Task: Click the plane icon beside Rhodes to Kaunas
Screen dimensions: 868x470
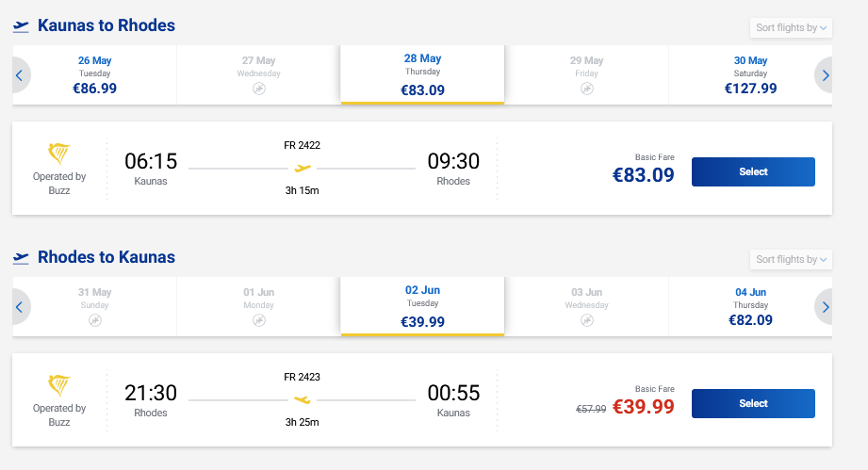Action: (x=21, y=258)
